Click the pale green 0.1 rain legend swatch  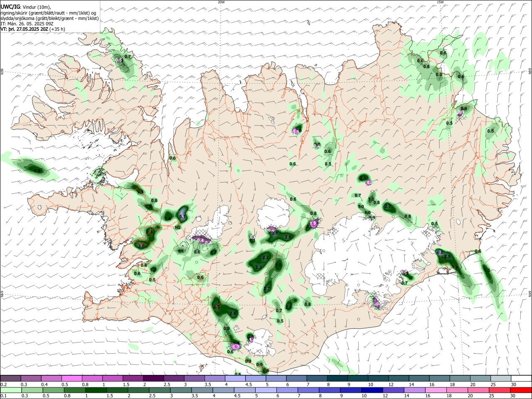(x=11, y=390)
